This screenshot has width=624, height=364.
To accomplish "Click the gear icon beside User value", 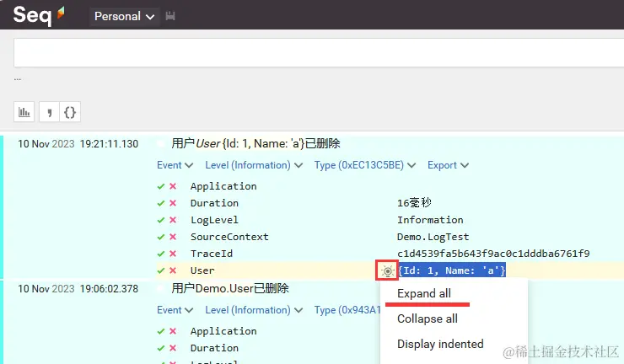I will click(387, 271).
